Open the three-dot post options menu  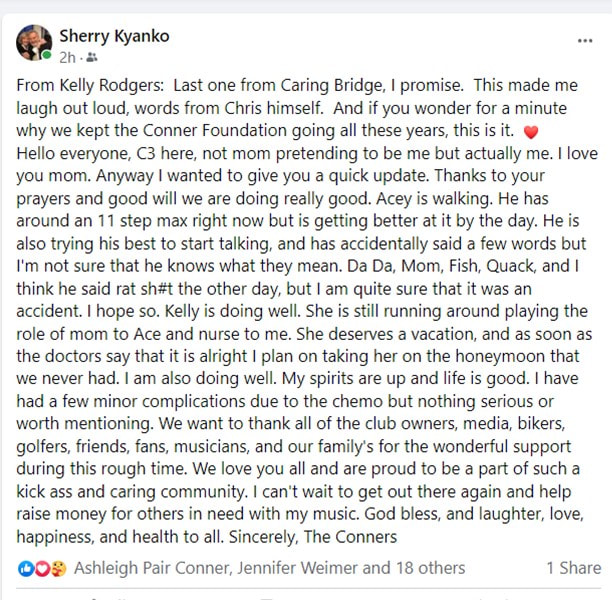point(585,41)
